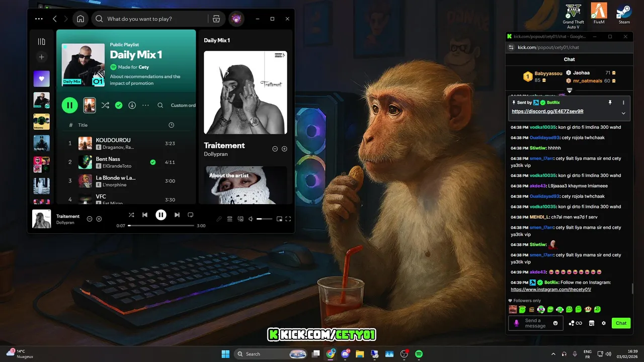Pause the Daily Mix 1 playlist with the green button
This screenshot has width=644, height=362.
69,105
